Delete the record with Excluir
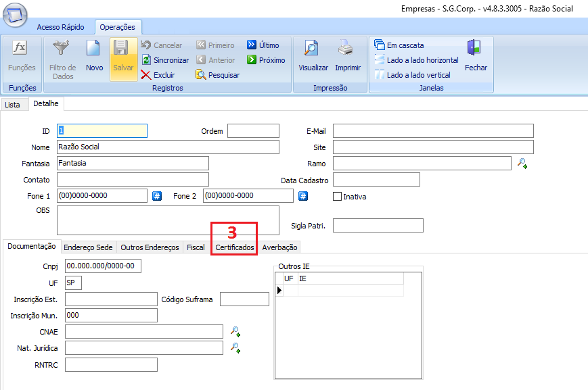Viewport: 588px width, 390px height. click(x=158, y=75)
